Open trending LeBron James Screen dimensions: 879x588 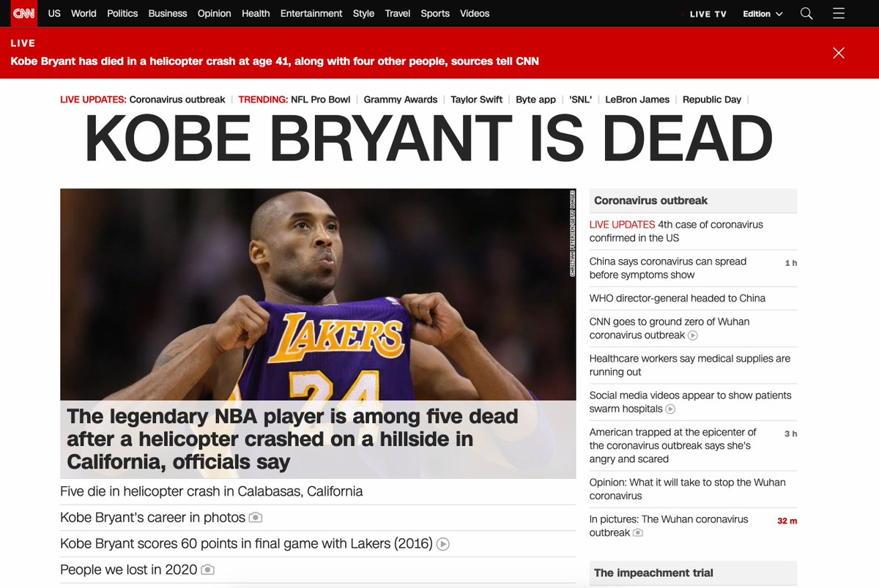637,100
